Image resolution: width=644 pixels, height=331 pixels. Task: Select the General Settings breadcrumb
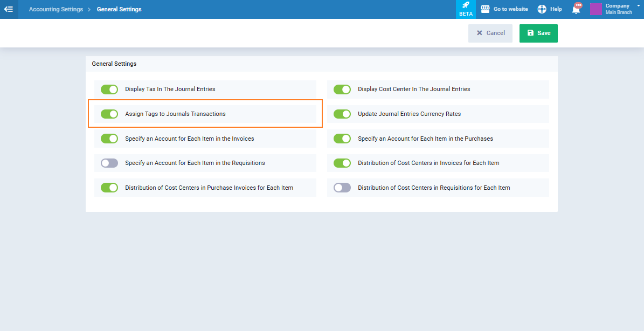(119, 9)
